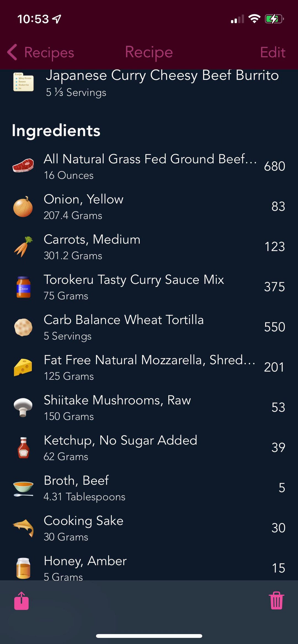Tap the beef broth bowl icon
The width and height of the screenshot is (298, 644).
tap(23, 488)
